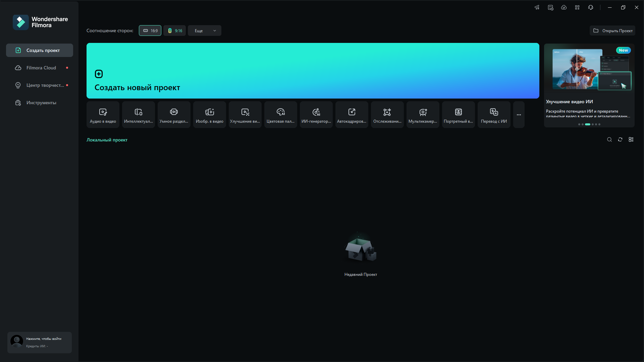Select the 9:16 aspect ratio
This screenshot has height=362, width=644.
coord(175,31)
